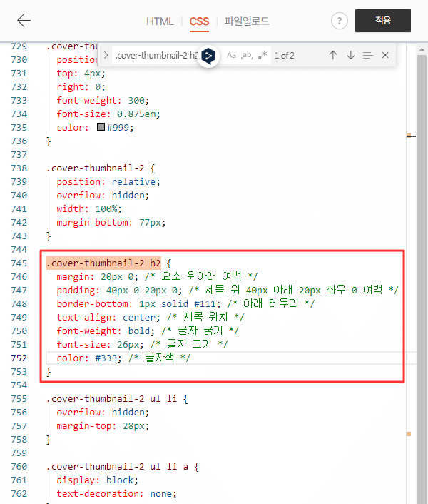Click '.cover-thumbnail-2 ul li {' selector
The height and width of the screenshot is (504, 428).
pos(117,399)
